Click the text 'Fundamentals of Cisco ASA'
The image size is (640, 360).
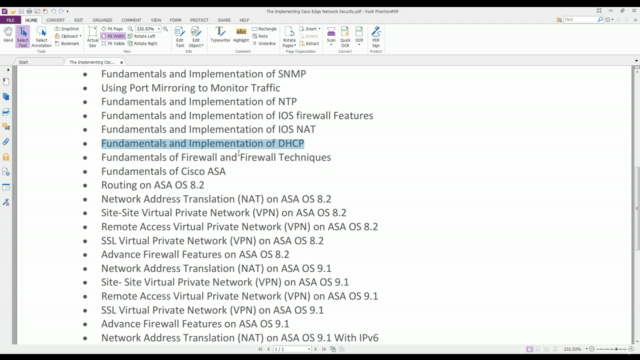click(x=163, y=171)
